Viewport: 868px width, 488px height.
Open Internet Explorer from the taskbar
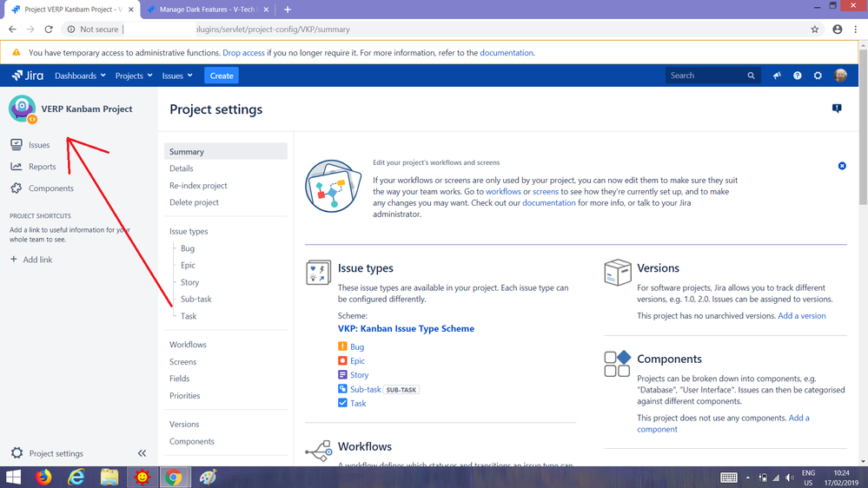tap(76, 477)
